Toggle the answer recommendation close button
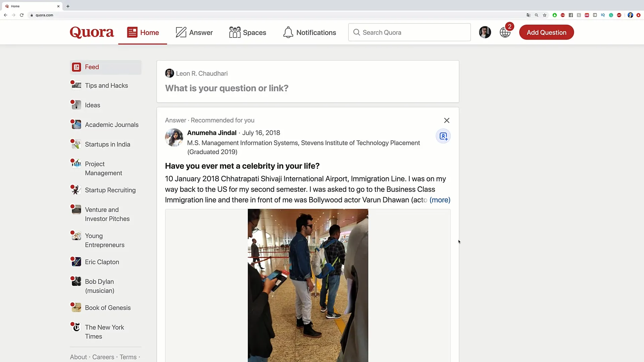Image resolution: width=644 pixels, height=362 pixels. click(447, 120)
